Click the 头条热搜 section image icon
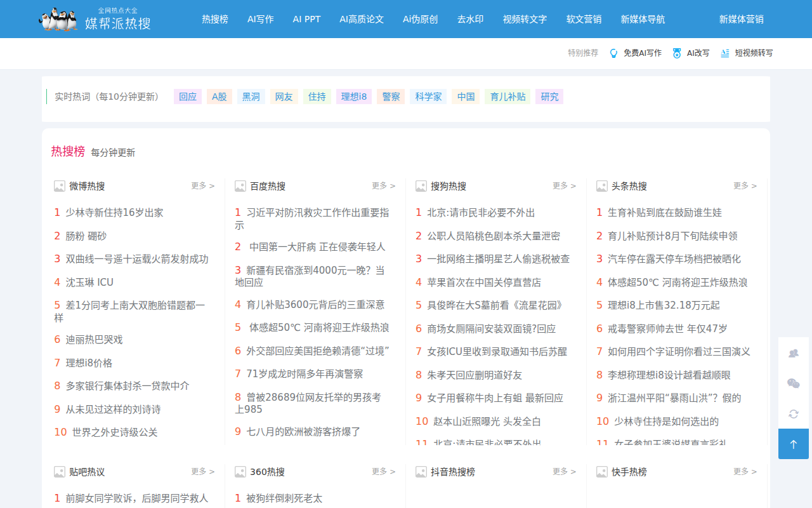Image resolution: width=812 pixels, height=508 pixels. coord(602,186)
